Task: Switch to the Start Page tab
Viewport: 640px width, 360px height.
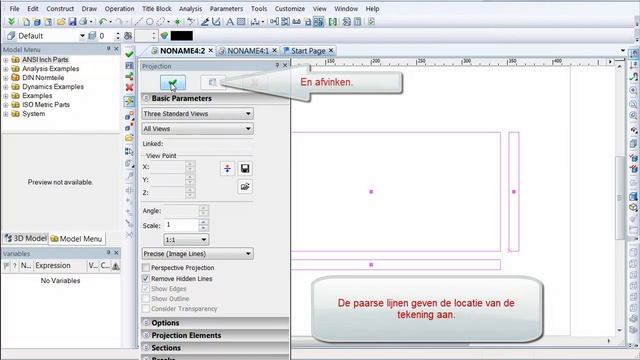Action: click(x=308, y=51)
